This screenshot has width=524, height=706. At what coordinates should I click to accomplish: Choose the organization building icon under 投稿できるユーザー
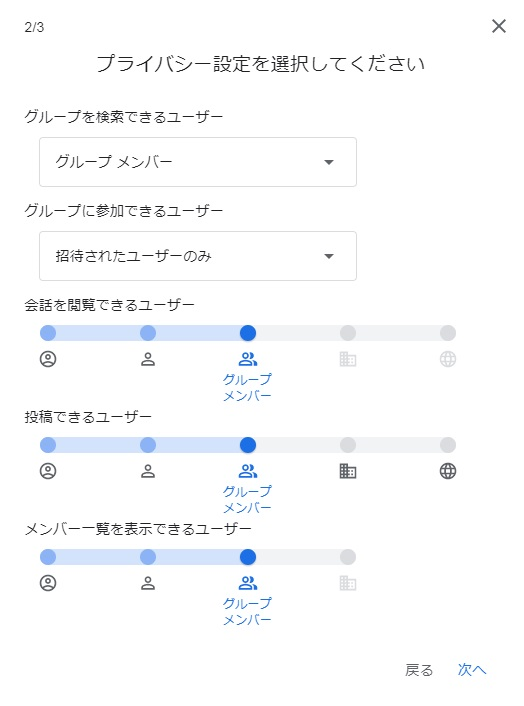pyautogui.click(x=348, y=471)
